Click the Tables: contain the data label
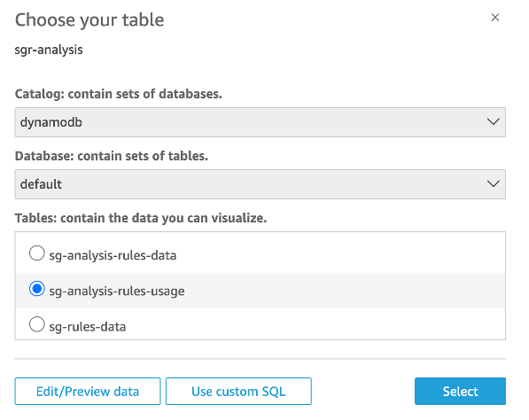The width and height of the screenshot is (529, 420). (x=141, y=218)
